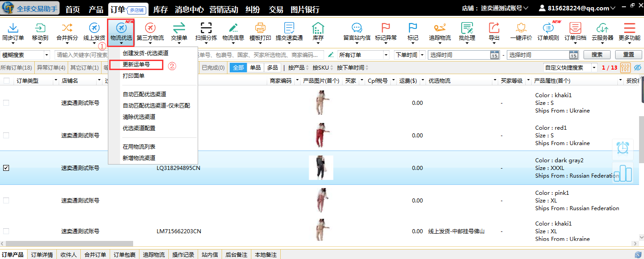Open the 第三方物流 third-party logistics icon
This screenshot has width=644, height=259.
click(150, 28)
